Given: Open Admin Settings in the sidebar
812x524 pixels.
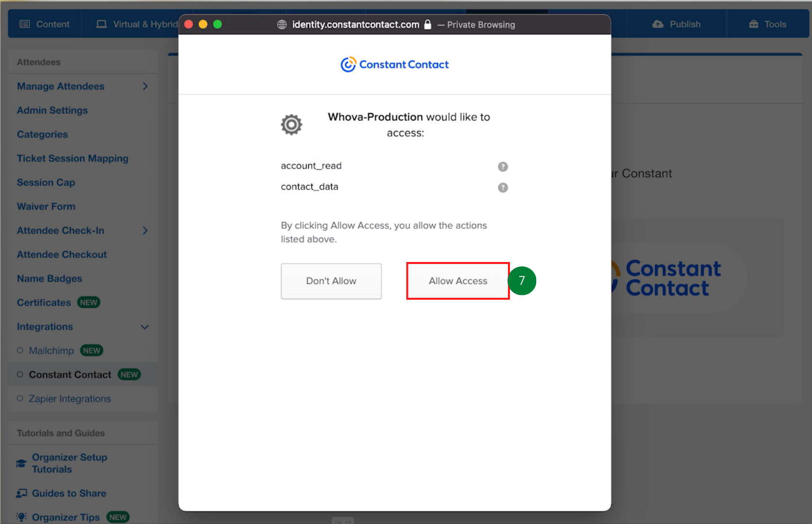Looking at the screenshot, I should point(52,110).
